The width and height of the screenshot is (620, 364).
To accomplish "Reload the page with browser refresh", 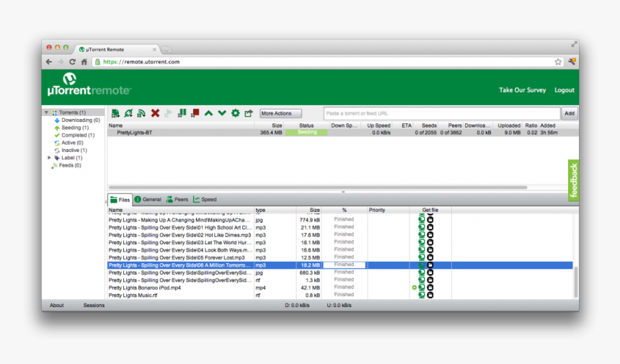I will click(x=72, y=62).
